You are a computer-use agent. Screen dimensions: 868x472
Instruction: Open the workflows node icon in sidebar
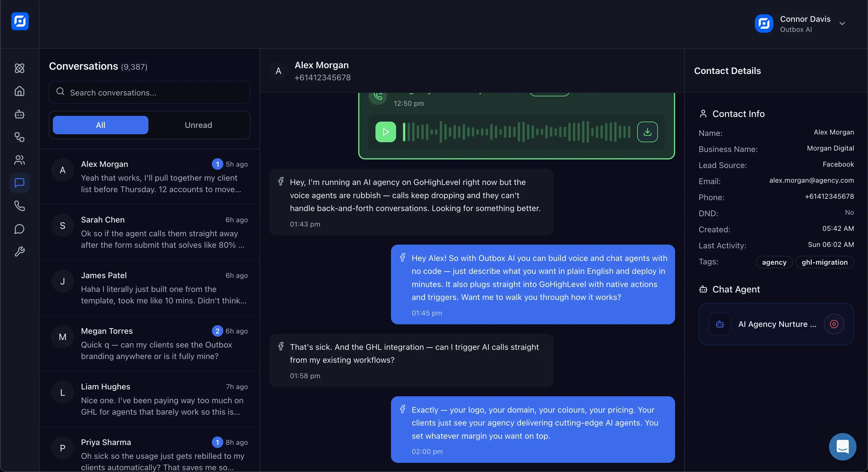click(x=20, y=137)
